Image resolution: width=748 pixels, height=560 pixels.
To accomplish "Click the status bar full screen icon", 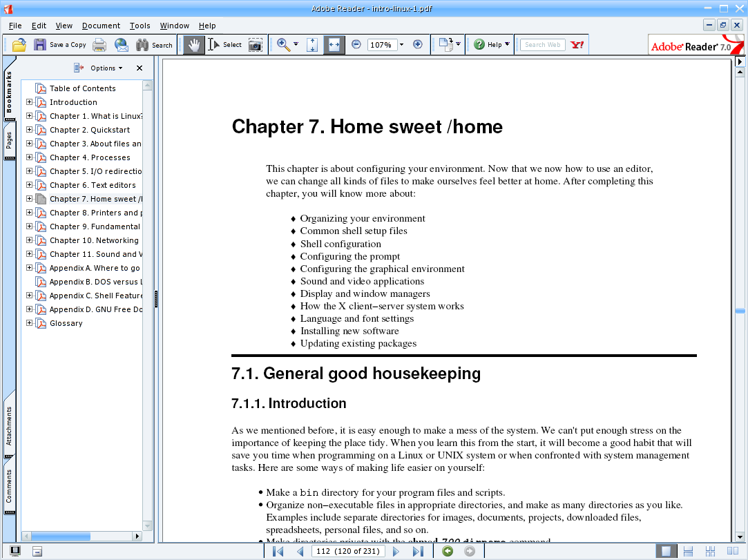I will click(x=15, y=552).
